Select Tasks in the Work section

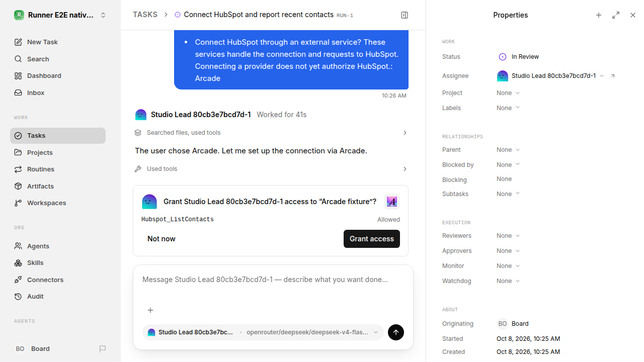pyautogui.click(x=58, y=136)
